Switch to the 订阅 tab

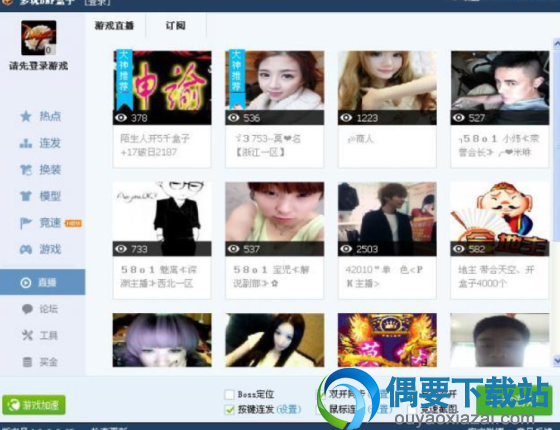175,26
